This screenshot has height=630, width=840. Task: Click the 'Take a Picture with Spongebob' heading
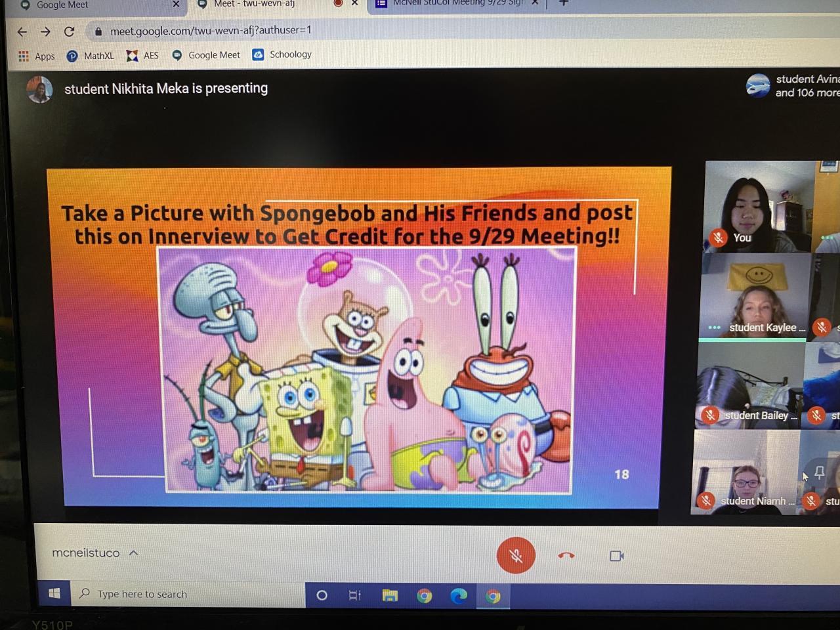tap(347, 224)
